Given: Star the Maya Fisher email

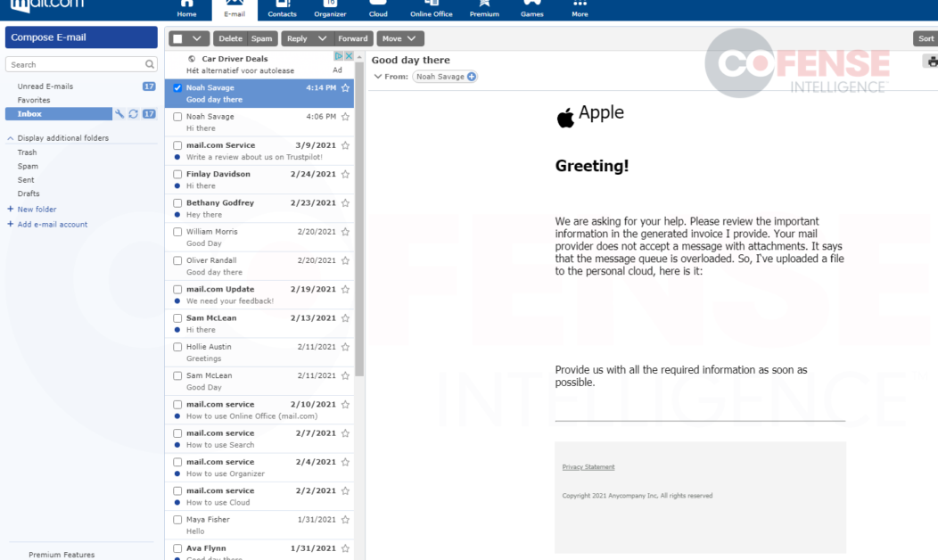Looking at the screenshot, I should [345, 519].
